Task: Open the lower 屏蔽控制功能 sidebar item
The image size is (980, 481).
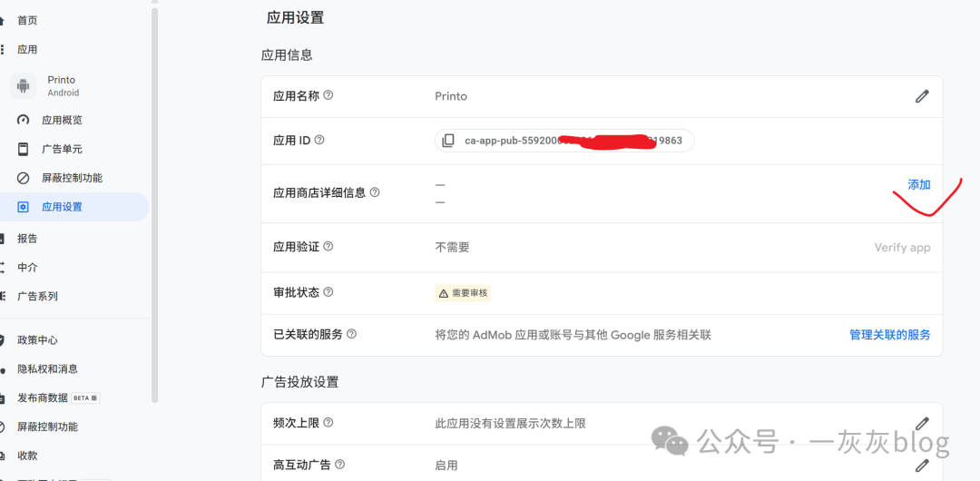Action: click(47, 427)
